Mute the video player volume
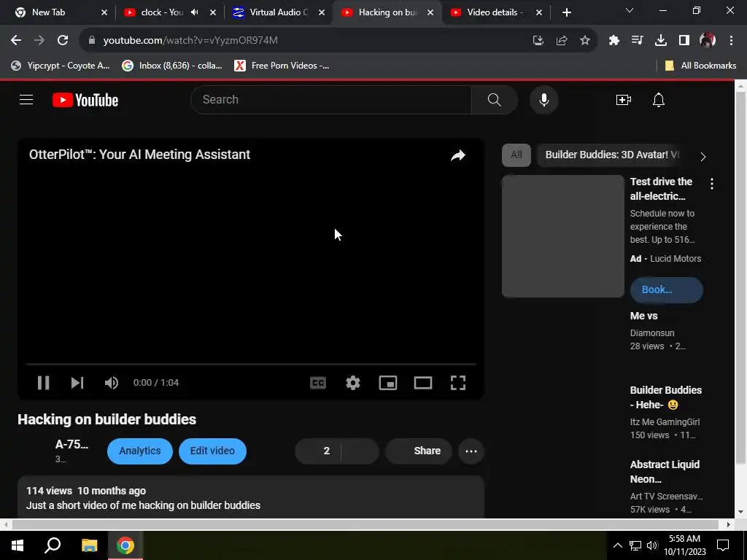 click(x=112, y=382)
